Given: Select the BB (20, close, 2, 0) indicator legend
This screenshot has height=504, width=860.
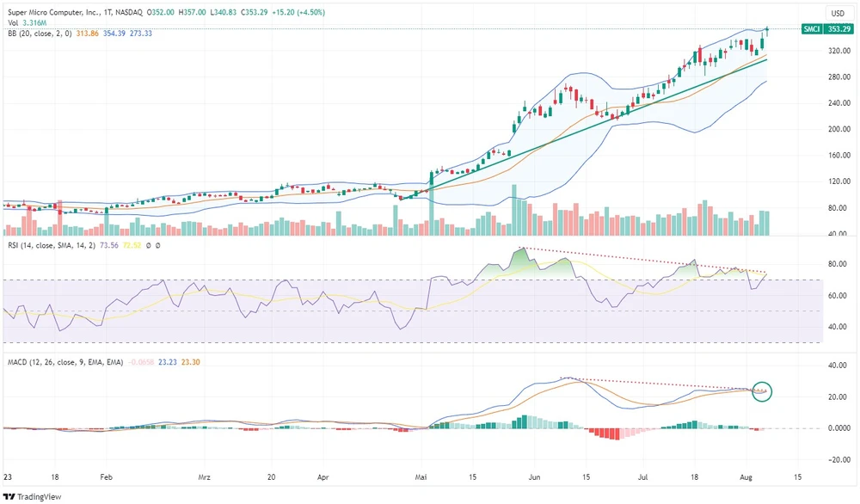Looking at the screenshot, I should click(x=44, y=33).
